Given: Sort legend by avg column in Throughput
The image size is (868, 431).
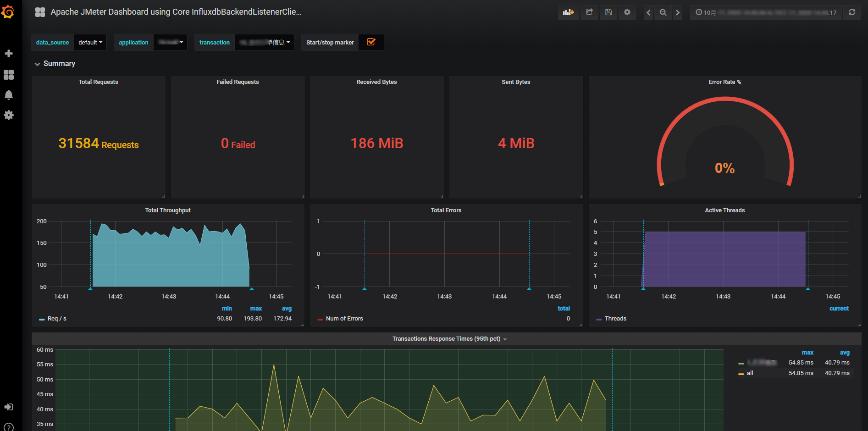Looking at the screenshot, I should (287, 309).
